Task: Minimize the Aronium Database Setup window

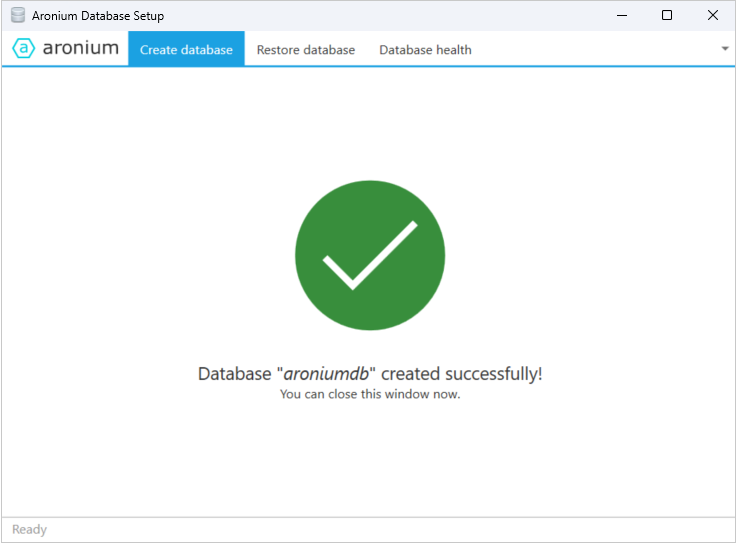Action: click(x=622, y=15)
